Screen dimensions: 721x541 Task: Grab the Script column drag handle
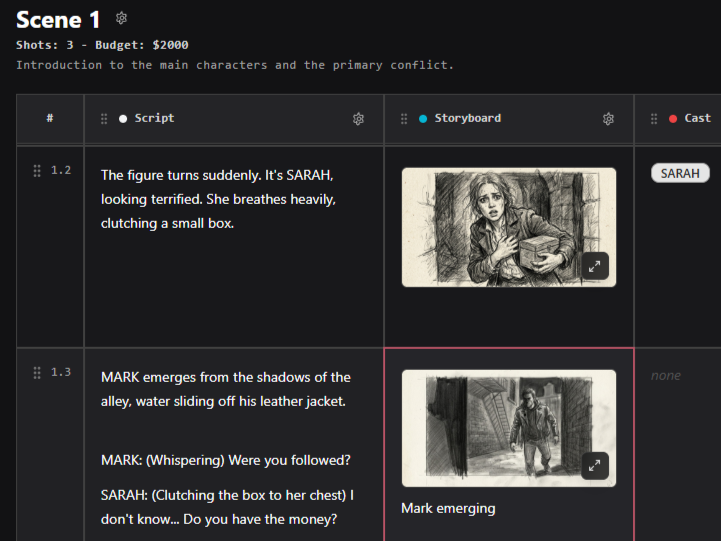point(104,119)
